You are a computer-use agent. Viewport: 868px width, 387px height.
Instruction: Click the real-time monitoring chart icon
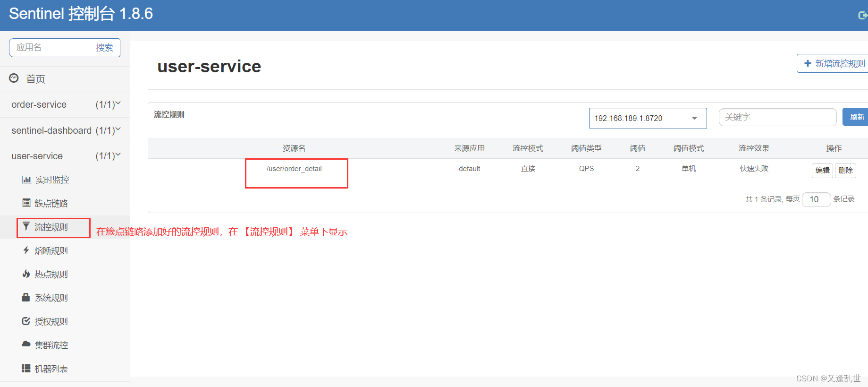(x=26, y=180)
